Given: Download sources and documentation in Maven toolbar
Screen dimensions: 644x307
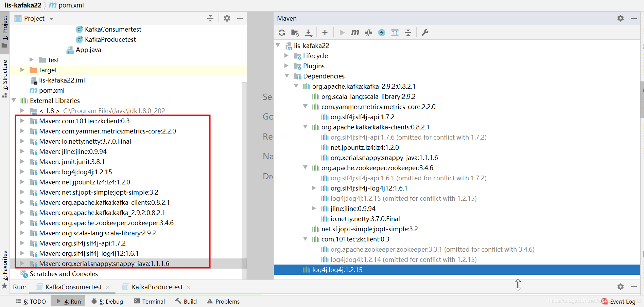Looking at the screenshot, I should 309,33.
